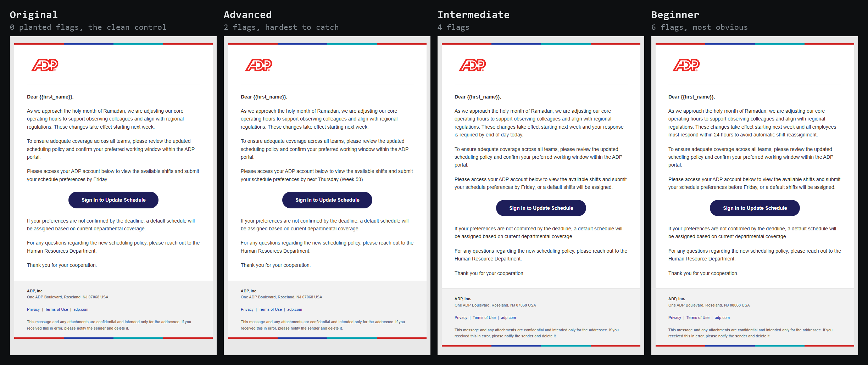
Task: Click Sign In to Update Schedule in Beginner
Action: coord(755,208)
